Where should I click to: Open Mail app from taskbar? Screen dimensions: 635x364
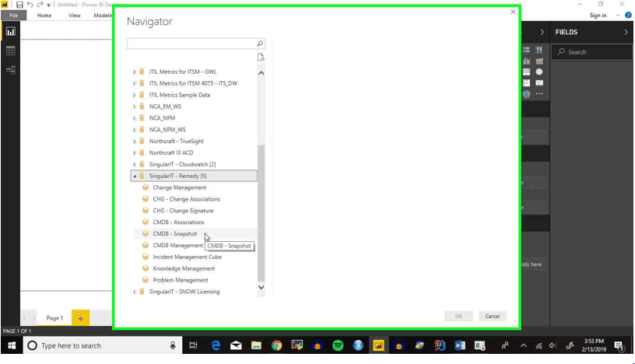click(x=236, y=345)
